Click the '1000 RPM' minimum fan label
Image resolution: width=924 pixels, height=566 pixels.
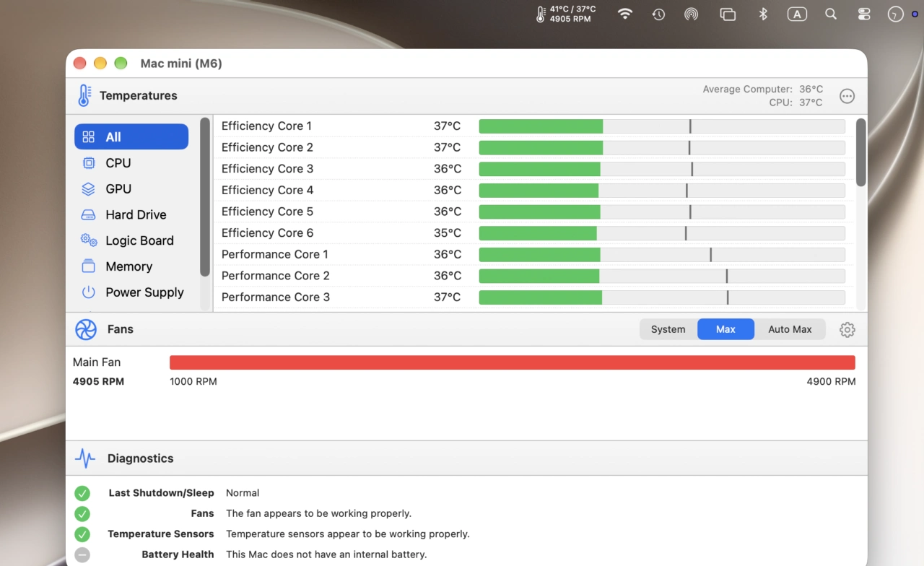click(x=193, y=381)
